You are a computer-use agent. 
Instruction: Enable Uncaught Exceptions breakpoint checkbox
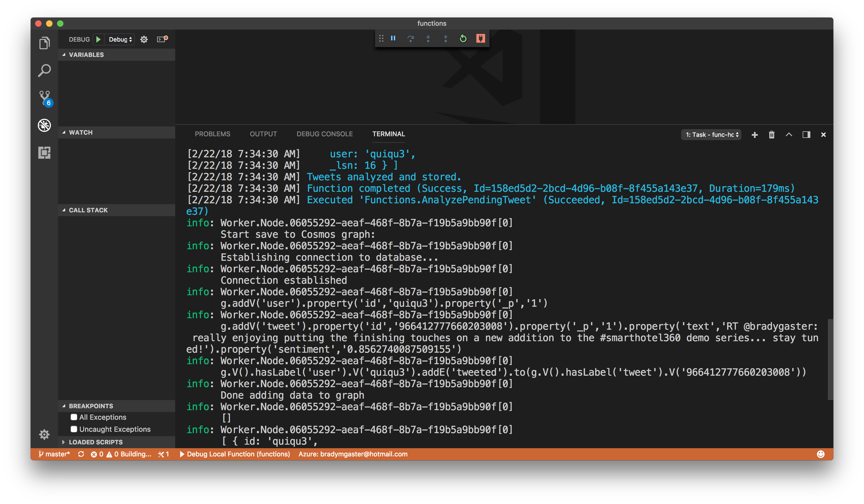(x=74, y=429)
